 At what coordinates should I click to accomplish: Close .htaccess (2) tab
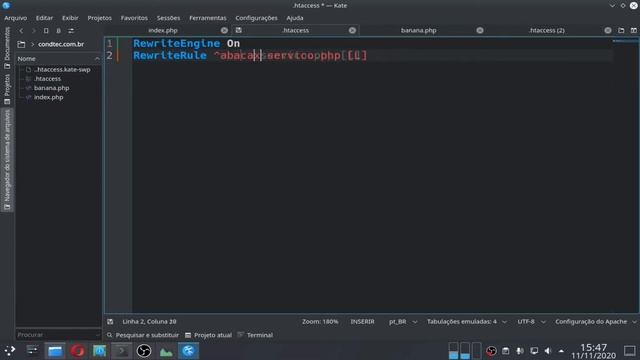click(608, 30)
